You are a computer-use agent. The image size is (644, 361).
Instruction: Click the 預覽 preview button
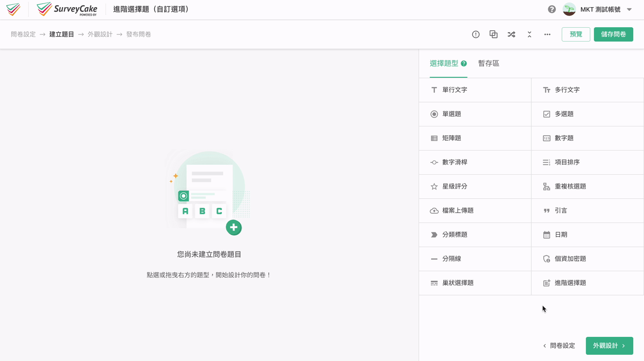tap(576, 34)
